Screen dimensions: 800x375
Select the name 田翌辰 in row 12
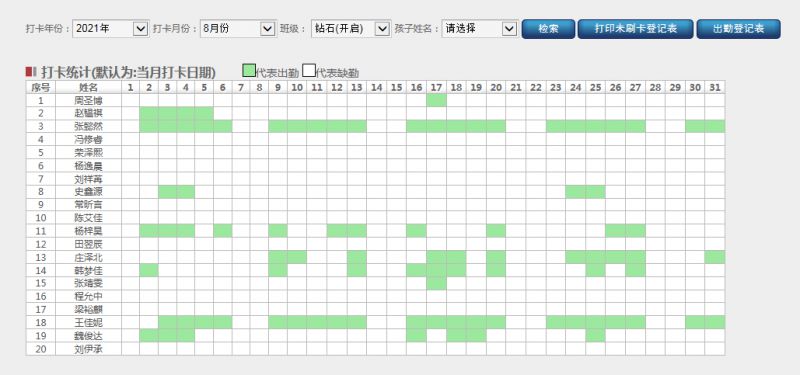(x=88, y=244)
